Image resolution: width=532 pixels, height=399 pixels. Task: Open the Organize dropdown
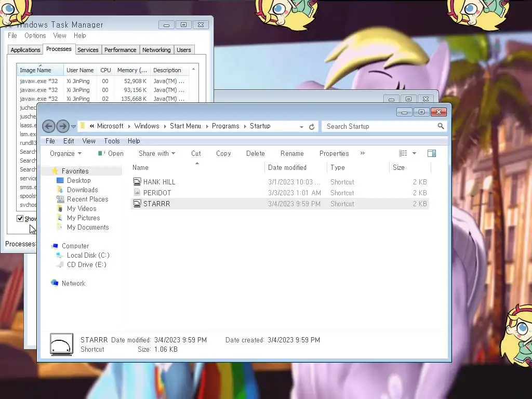pyautogui.click(x=65, y=153)
